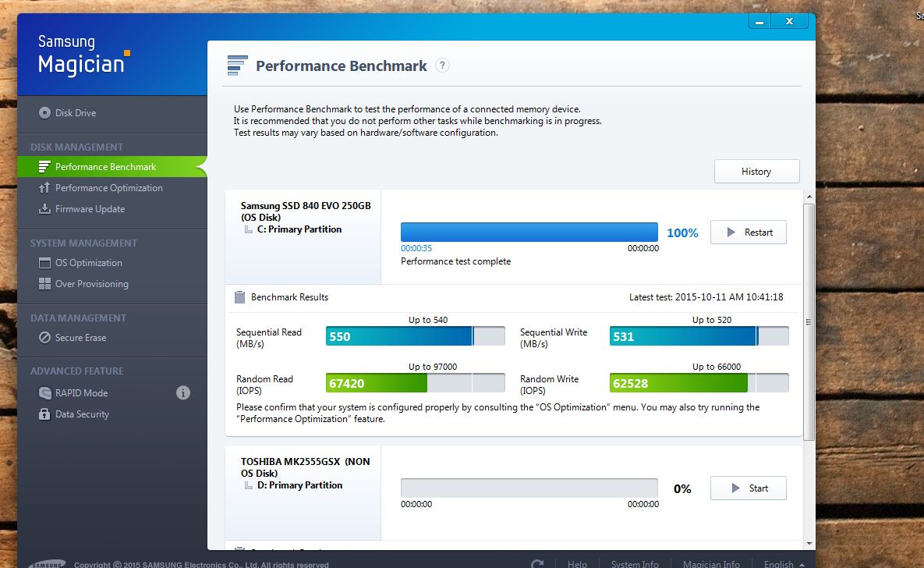
Task: Click the Performance Benchmark sidebar icon
Action: [44, 167]
